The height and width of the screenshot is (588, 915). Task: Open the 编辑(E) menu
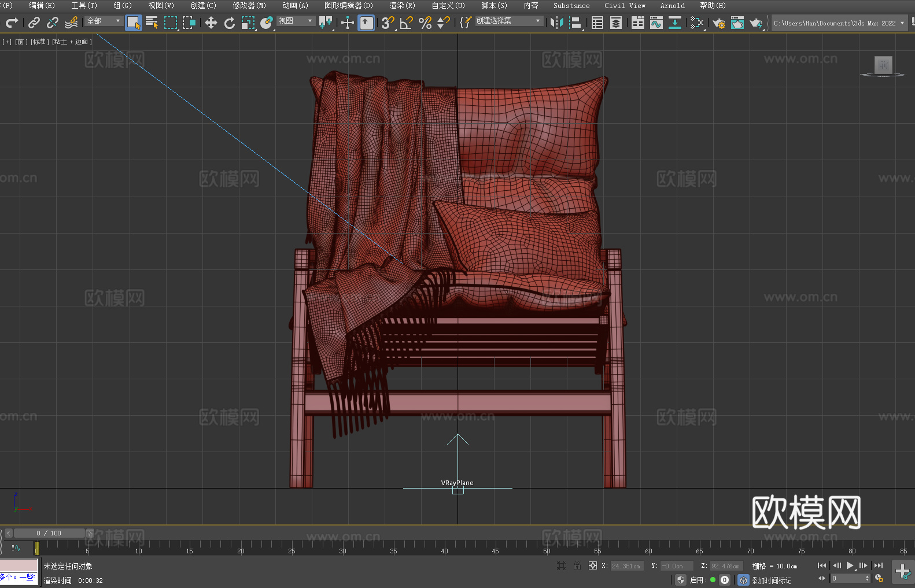pos(42,5)
